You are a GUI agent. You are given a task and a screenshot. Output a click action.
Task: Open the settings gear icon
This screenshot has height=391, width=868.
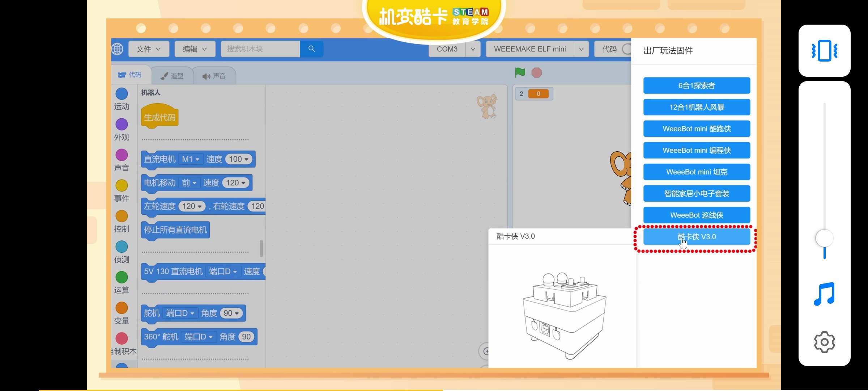(x=825, y=342)
